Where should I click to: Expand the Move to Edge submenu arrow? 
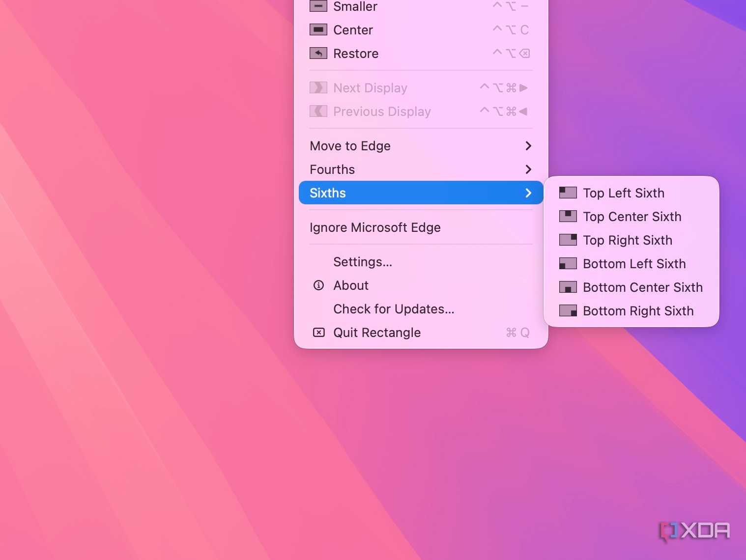528,146
